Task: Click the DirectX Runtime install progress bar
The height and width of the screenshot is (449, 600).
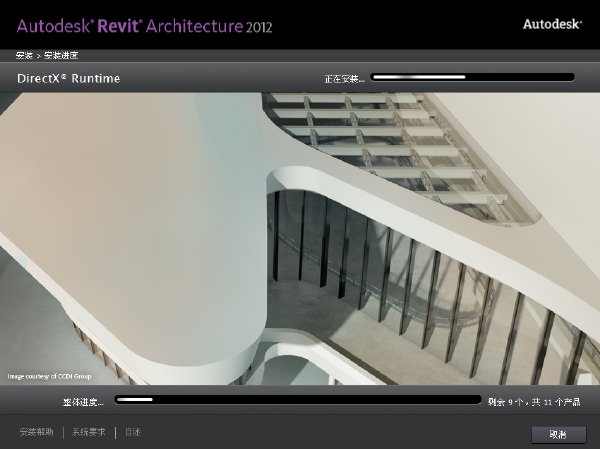Action: point(472,77)
